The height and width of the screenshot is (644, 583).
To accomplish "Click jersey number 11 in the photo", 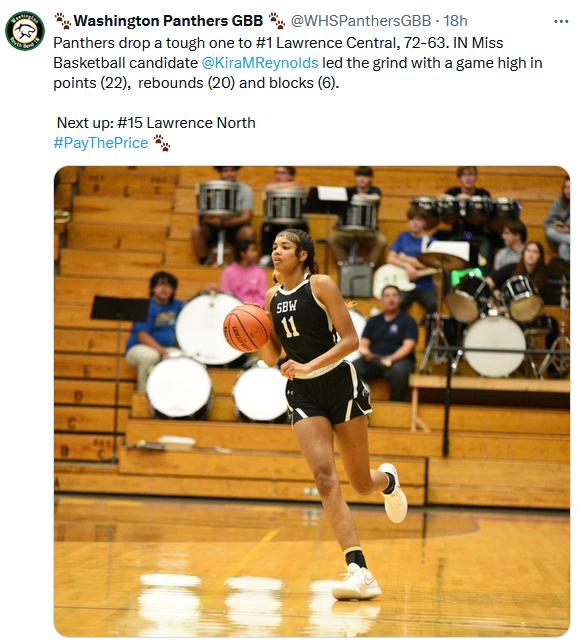I will (x=290, y=327).
